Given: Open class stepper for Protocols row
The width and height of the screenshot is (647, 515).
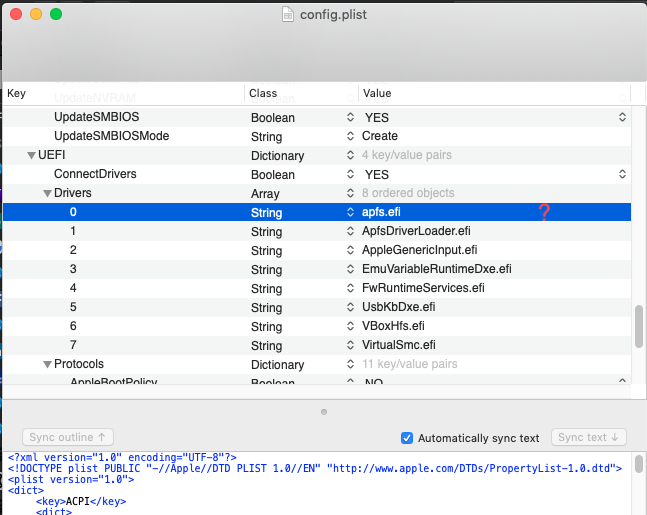Looking at the screenshot, I should 350,364.
